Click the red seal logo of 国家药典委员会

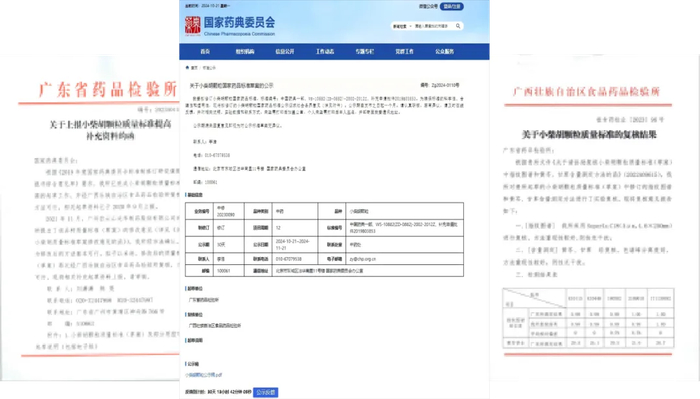192,26
